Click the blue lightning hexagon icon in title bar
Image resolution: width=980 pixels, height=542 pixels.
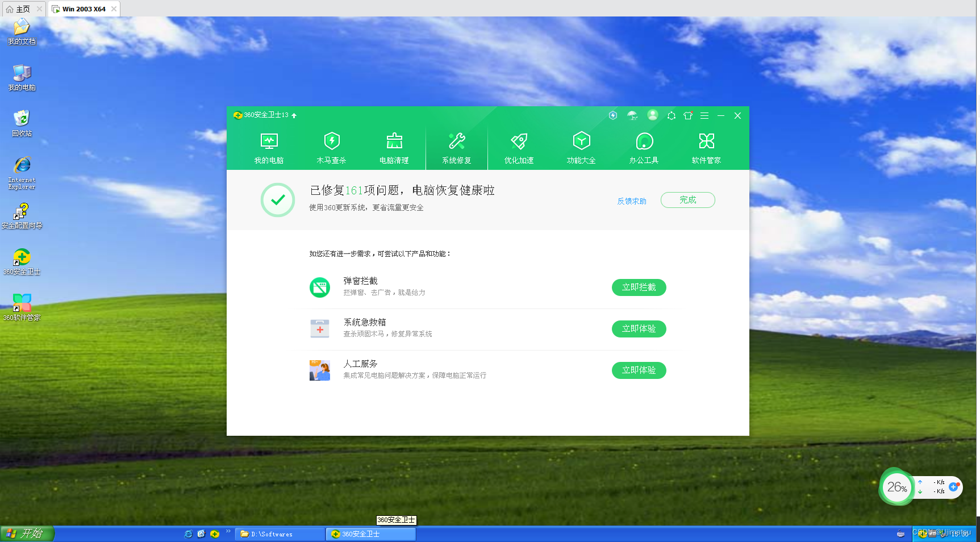tap(613, 115)
